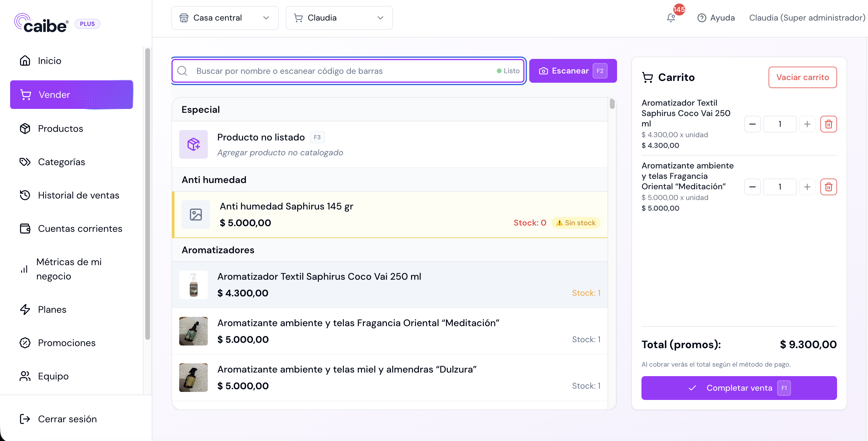Select Vender in the sidebar

[71, 95]
